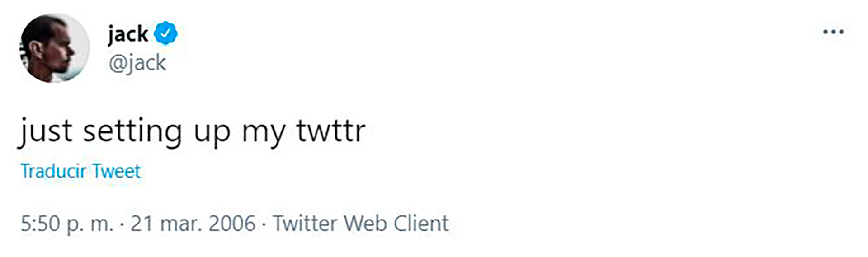Open jack's profile avatar photo
The image size is (868, 257).
click(54, 48)
